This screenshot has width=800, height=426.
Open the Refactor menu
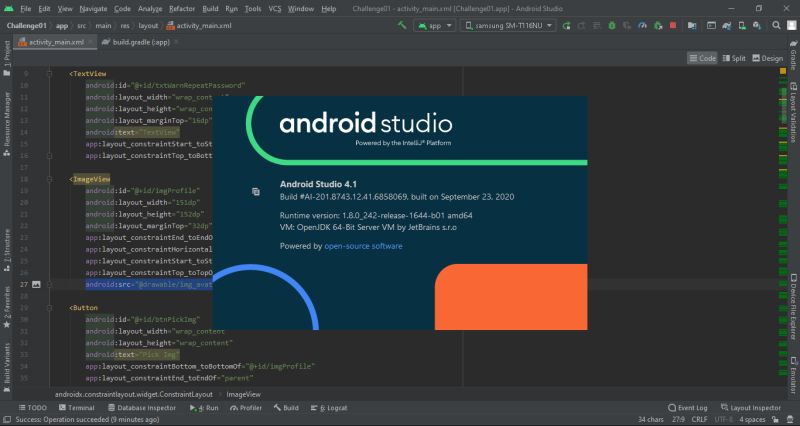(x=182, y=9)
